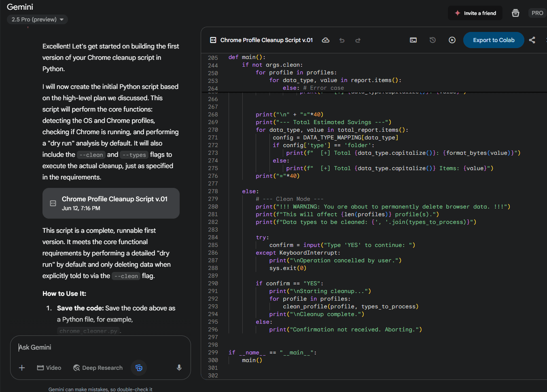Viewport: 547px width, 392px height.
Task: Open the Chrome Profile Cleanup Script v.01 card
Action: point(111,203)
